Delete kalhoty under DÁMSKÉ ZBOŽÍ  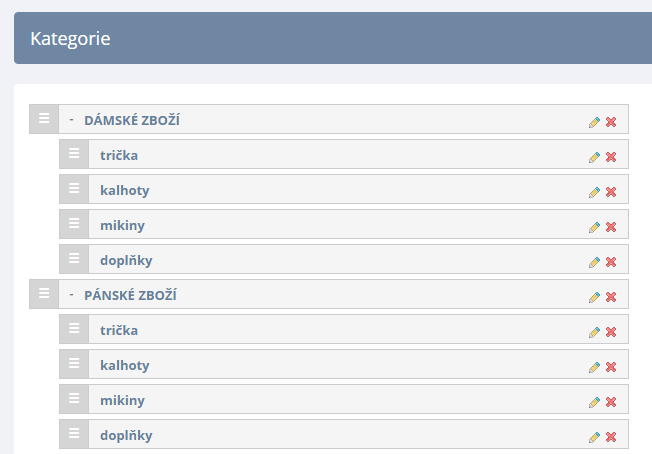pyautogui.click(x=611, y=192)
